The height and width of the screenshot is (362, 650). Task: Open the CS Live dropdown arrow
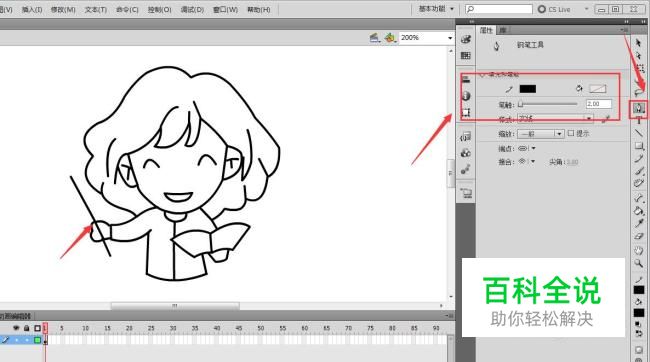point(586,9)
